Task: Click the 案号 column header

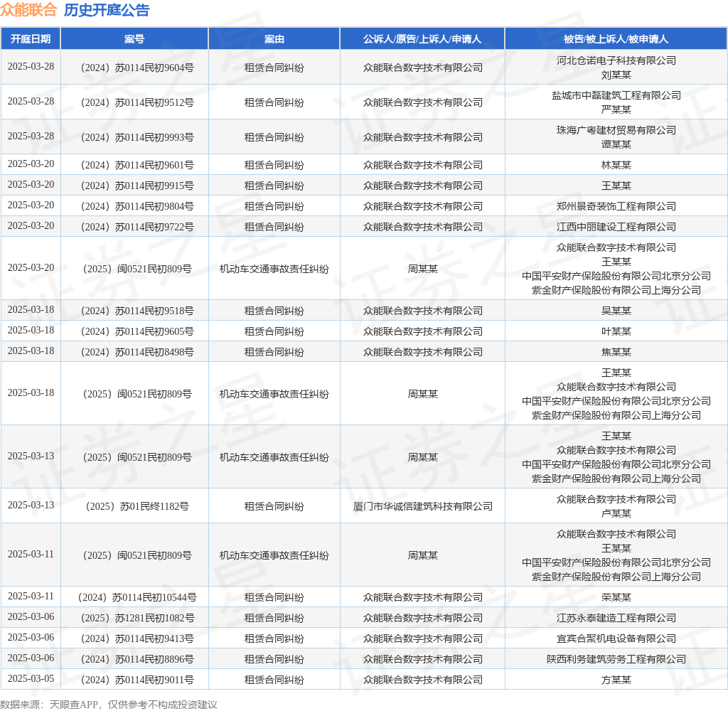Action: tap(134, 39)
